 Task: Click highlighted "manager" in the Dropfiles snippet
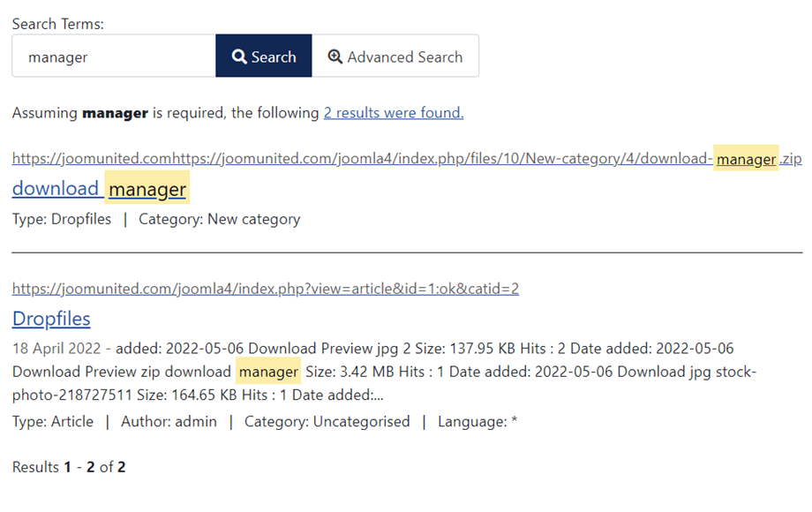point(268,372)
